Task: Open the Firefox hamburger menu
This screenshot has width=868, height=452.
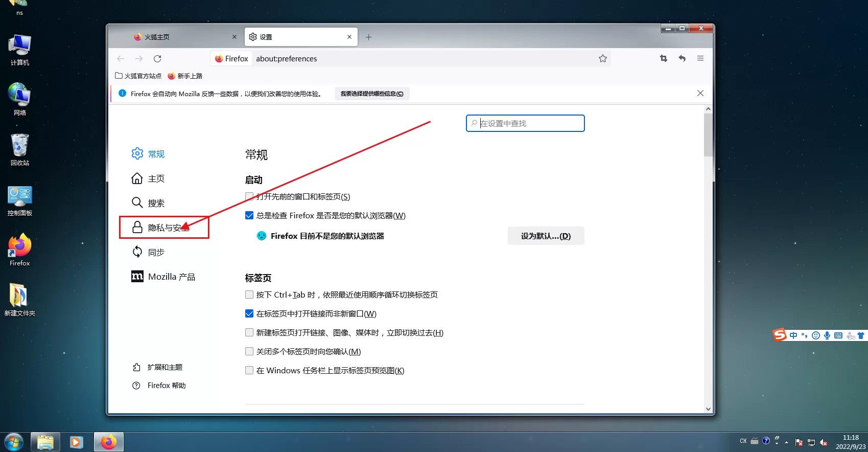Action: [700, 59]
